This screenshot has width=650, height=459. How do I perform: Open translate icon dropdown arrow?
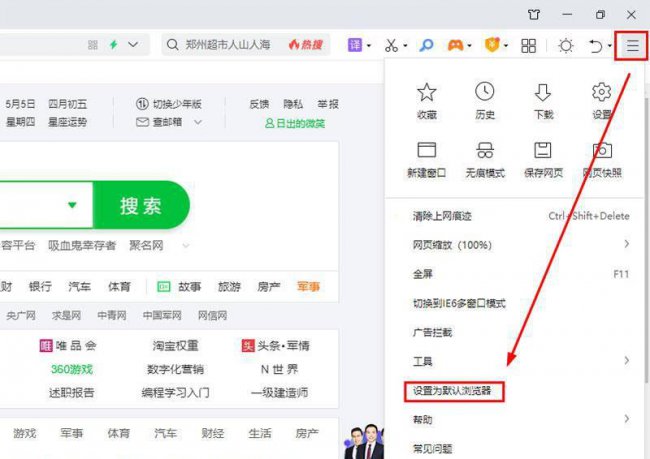pos(369,46)
